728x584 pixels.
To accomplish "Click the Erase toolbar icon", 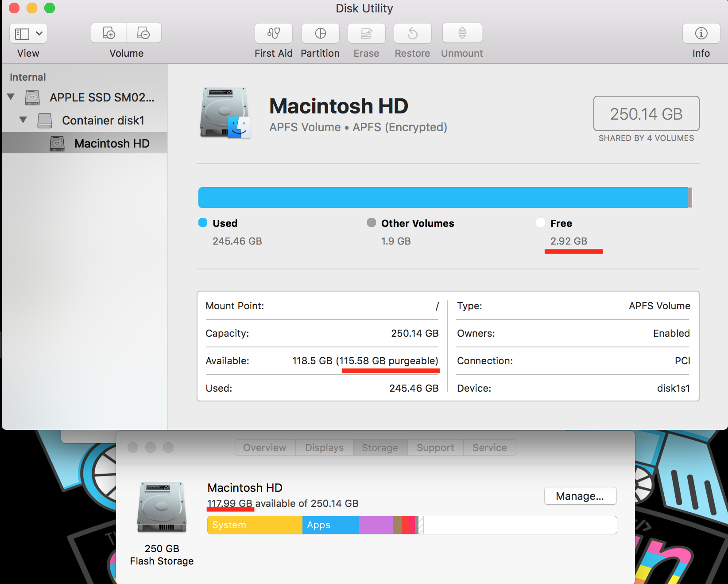I will point(366,33).
